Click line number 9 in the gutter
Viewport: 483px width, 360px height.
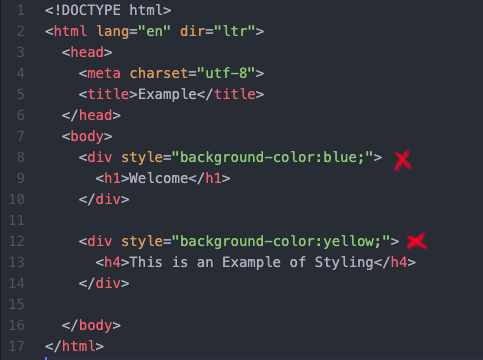(21, 178)
